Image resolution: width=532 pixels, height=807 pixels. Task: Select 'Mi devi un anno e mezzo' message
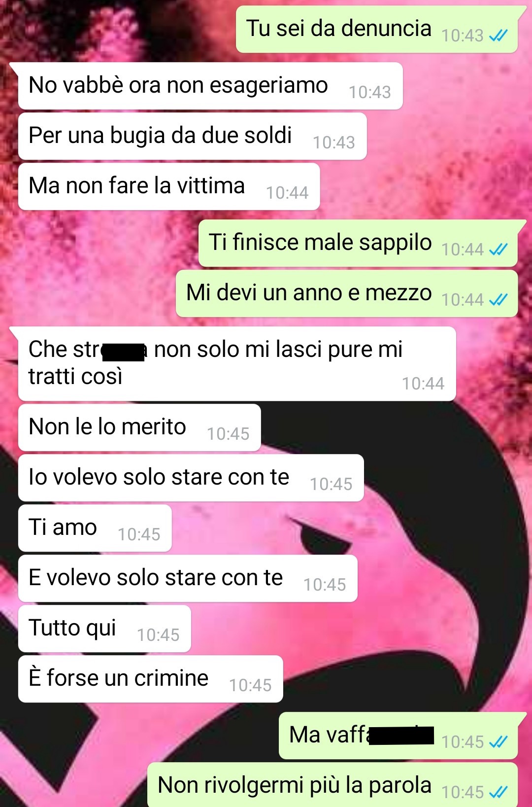[x=347, y=293]
